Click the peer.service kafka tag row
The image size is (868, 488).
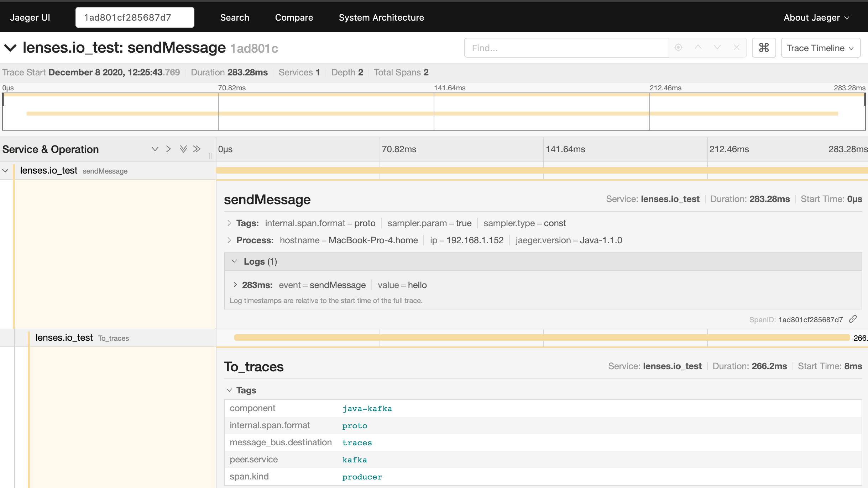pyautogui.click(x=543, y=460)
